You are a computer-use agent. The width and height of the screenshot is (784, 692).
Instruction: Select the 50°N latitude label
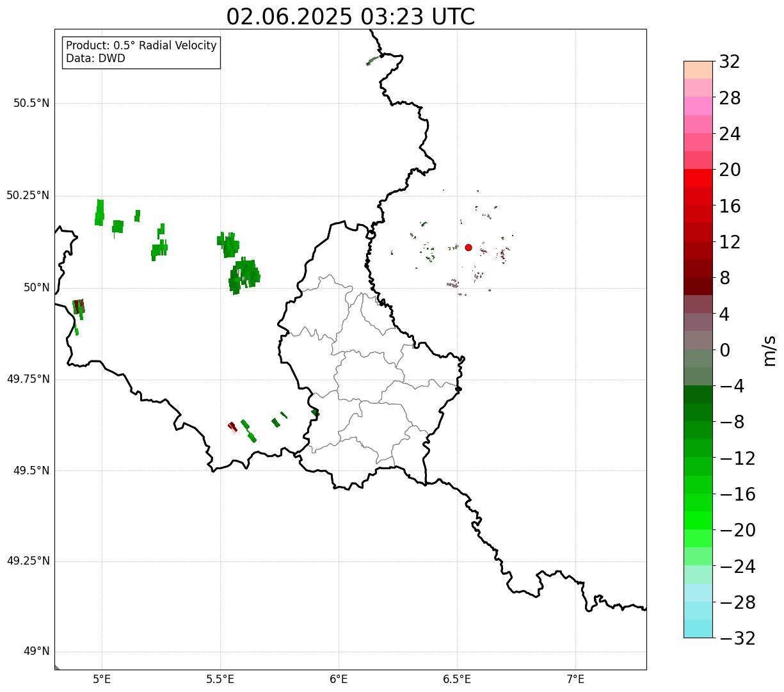(x=36, y=287)
